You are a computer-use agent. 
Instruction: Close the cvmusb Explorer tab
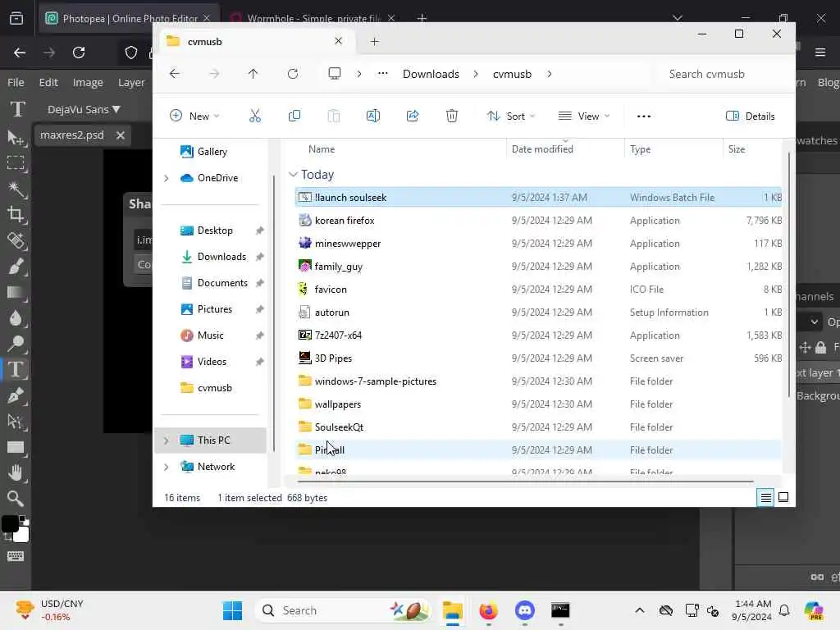[x=338, y=41]
